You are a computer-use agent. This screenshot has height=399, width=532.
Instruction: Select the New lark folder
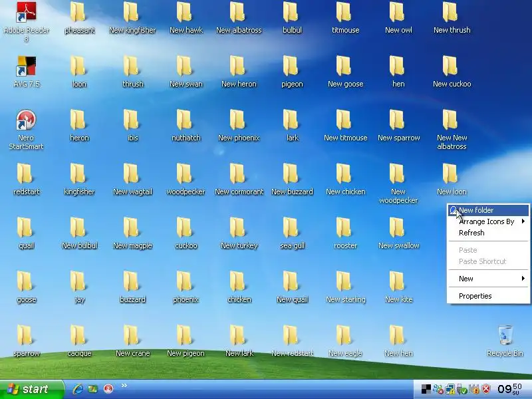coord(239,341)
